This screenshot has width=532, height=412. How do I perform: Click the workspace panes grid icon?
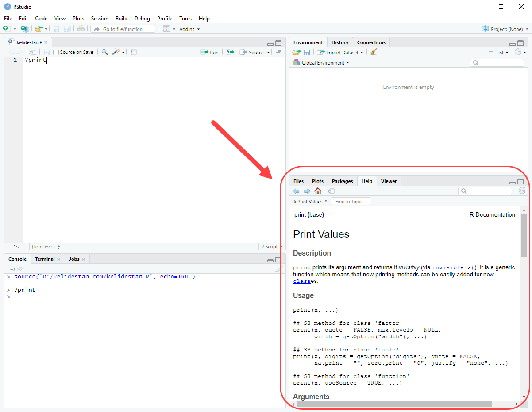click(166, 29)
